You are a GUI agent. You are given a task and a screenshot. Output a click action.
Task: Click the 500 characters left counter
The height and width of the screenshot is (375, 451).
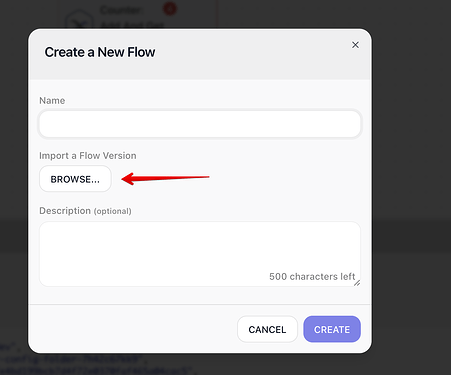point(312,277)
